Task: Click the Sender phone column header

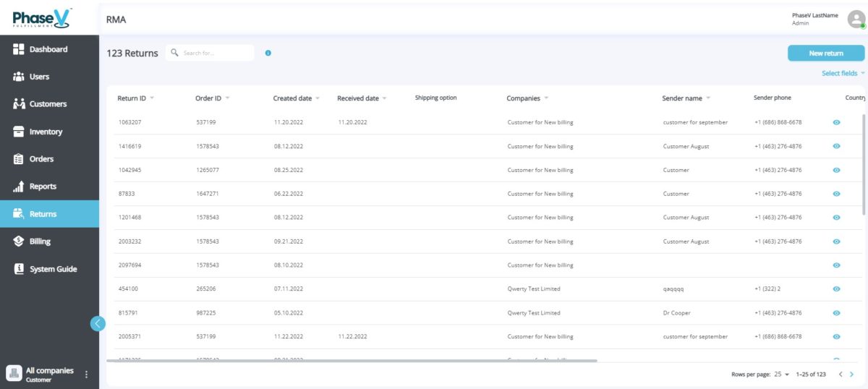Action: pos(773,98)
